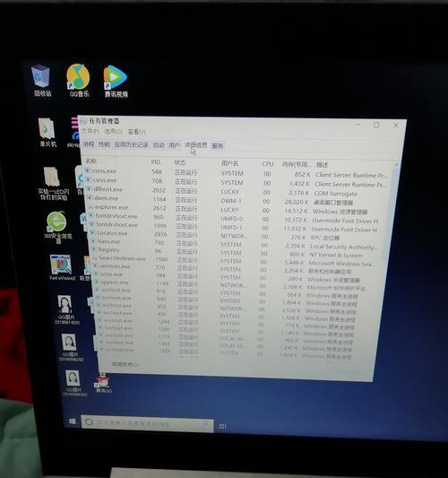The width and height of the screenshot is (448, 478).
Task: Launch the QQ音乐 desktop shortcut
Action: 79,81
